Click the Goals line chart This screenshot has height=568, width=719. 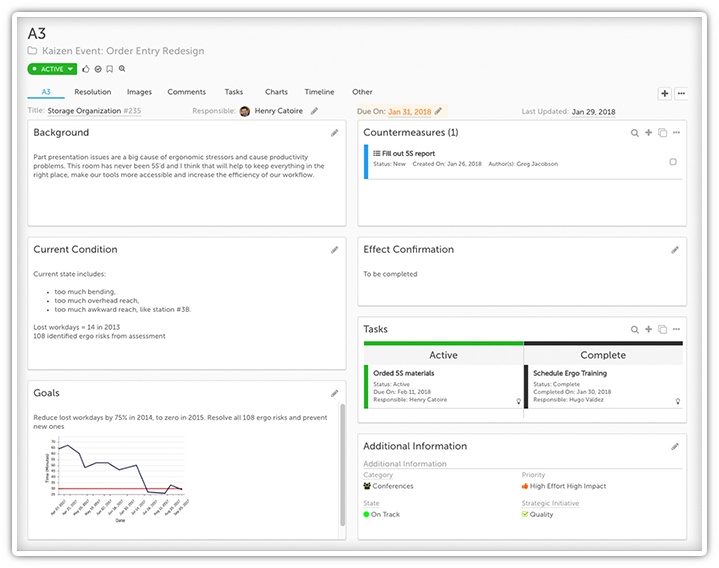117,479
